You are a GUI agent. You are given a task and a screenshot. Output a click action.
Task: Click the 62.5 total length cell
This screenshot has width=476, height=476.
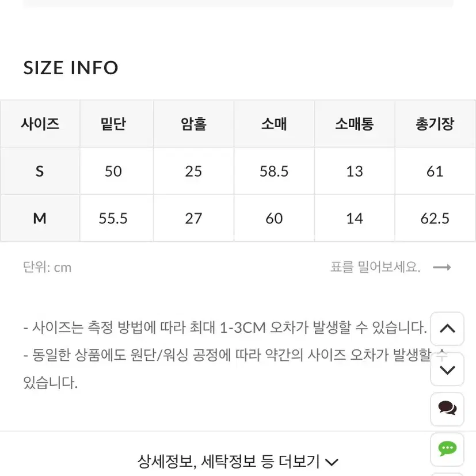pos(435,218)
